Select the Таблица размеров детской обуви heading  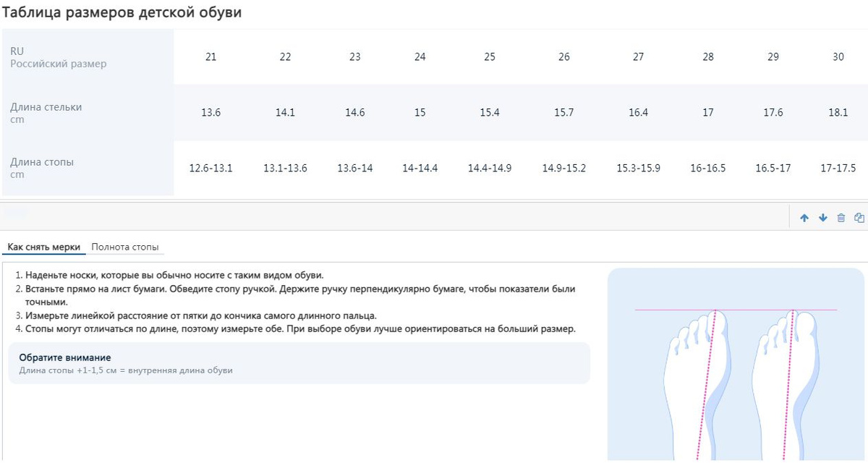point(122,12)
